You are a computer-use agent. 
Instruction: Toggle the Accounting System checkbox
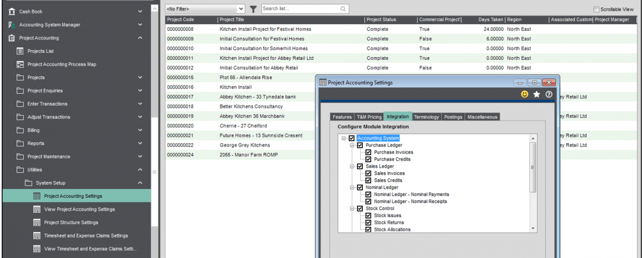352,138
